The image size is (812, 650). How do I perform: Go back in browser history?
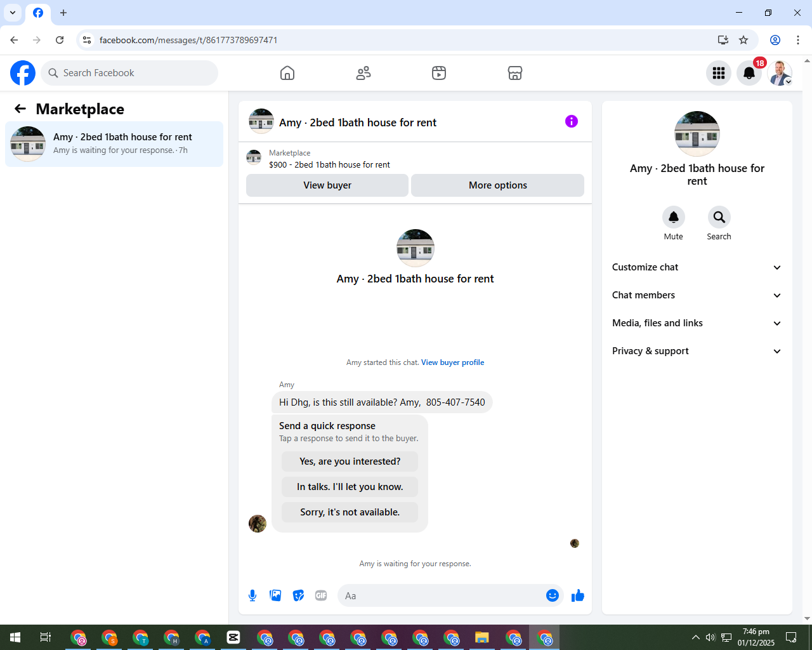click(14, 40)
